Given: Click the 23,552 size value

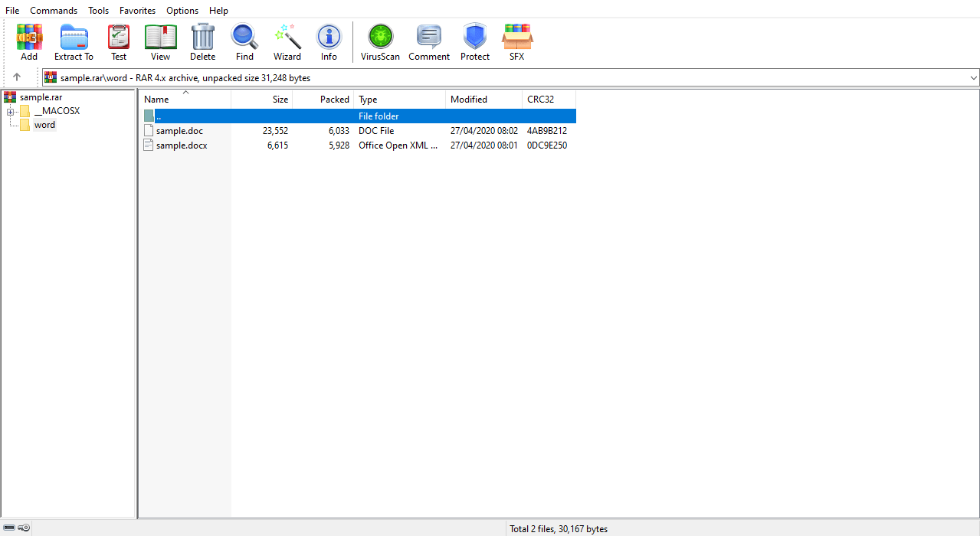Looking at the screenshot, I should pos(275,131).
